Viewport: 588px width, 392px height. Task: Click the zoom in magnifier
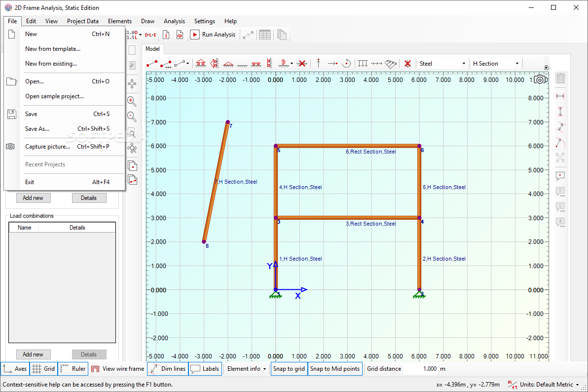point(132,101)
